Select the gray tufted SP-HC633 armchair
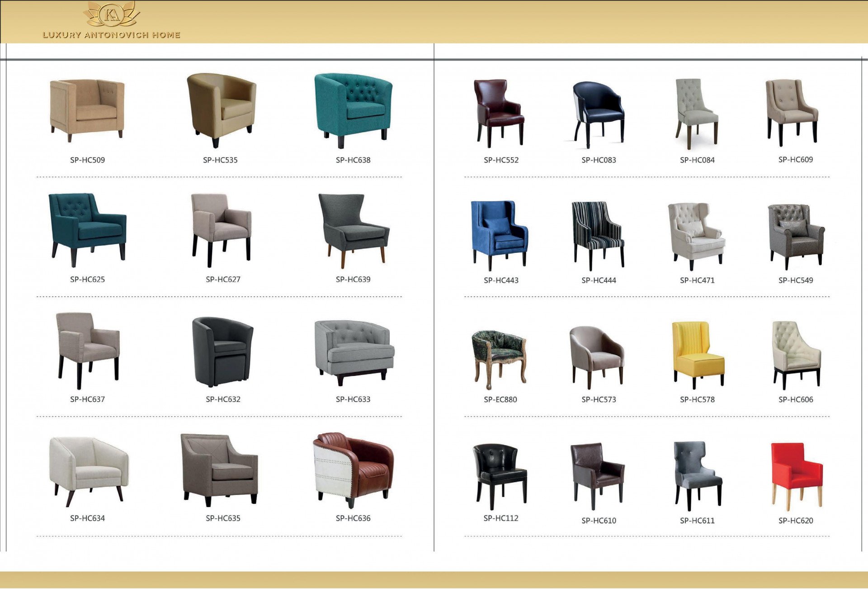This screenshot has width=868, height=589. [x=354, y=351]
